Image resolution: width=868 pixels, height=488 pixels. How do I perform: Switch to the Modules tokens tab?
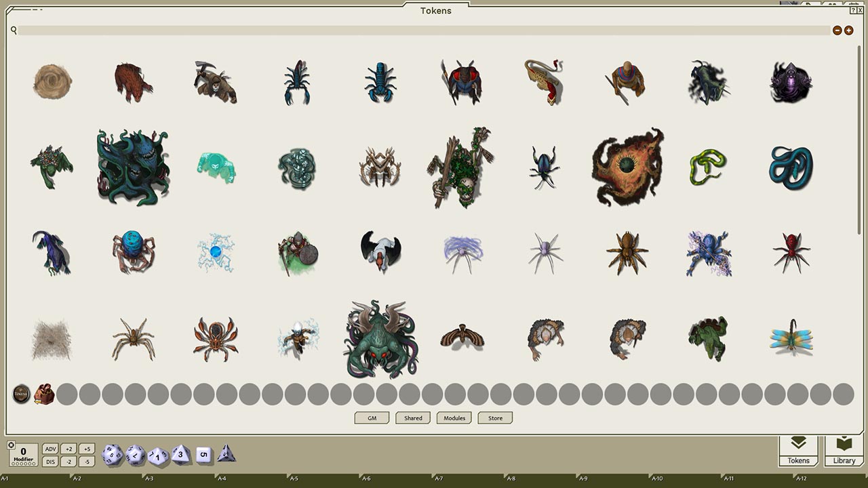click(454, 418)
